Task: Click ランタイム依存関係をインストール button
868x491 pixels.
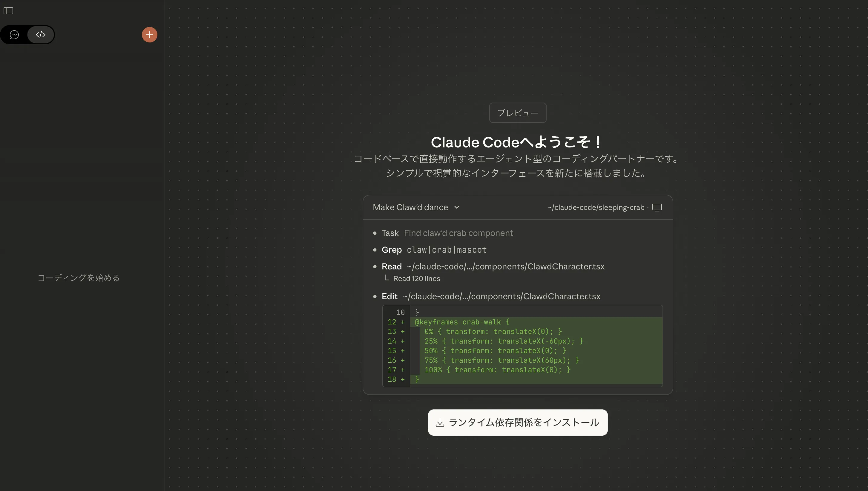Action: 523,423
